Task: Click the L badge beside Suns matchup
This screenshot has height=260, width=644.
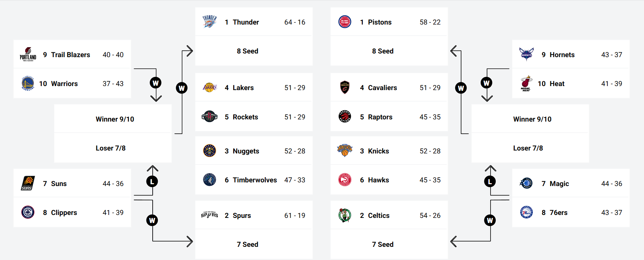Action: coord(152,181)
